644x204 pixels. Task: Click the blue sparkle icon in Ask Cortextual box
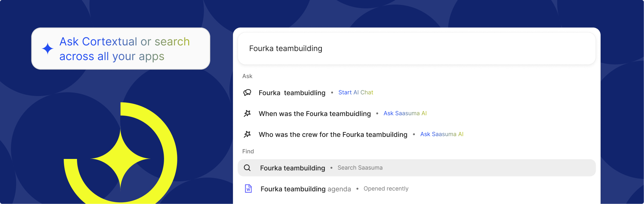[48, 49]
